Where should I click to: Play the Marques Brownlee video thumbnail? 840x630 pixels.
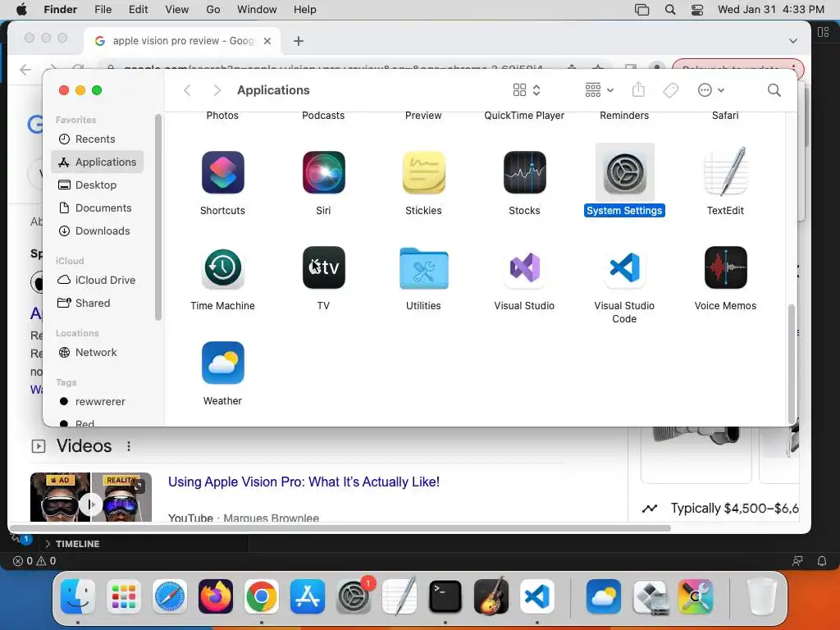coord(91,497)
